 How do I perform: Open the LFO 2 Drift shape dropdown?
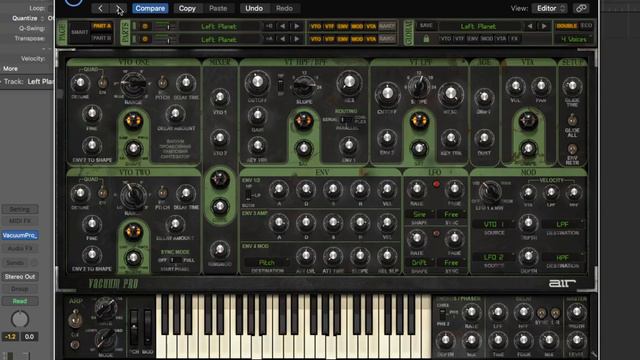[419, 262]
